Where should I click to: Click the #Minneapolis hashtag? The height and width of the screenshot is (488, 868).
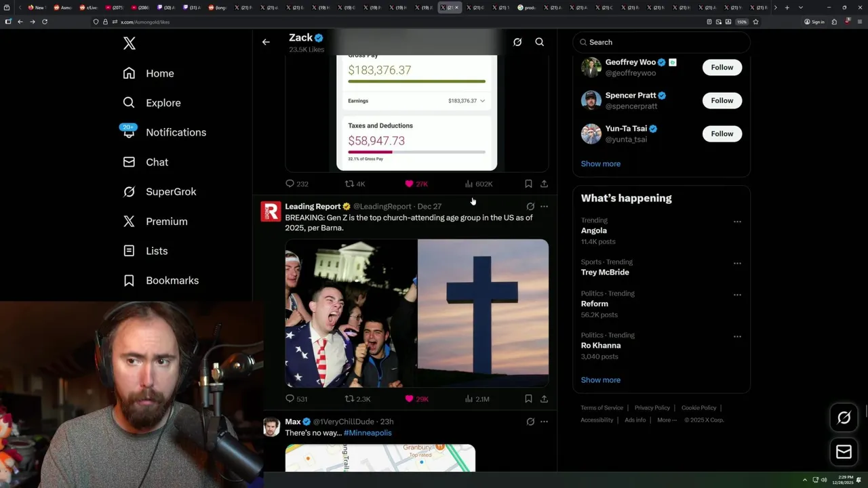click(x=368, y=432)
